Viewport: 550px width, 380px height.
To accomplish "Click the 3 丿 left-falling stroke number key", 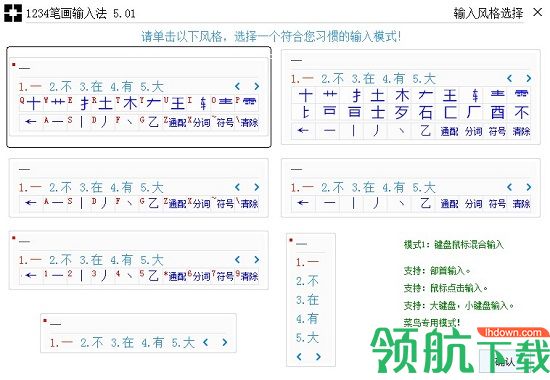I will point(103,275).
